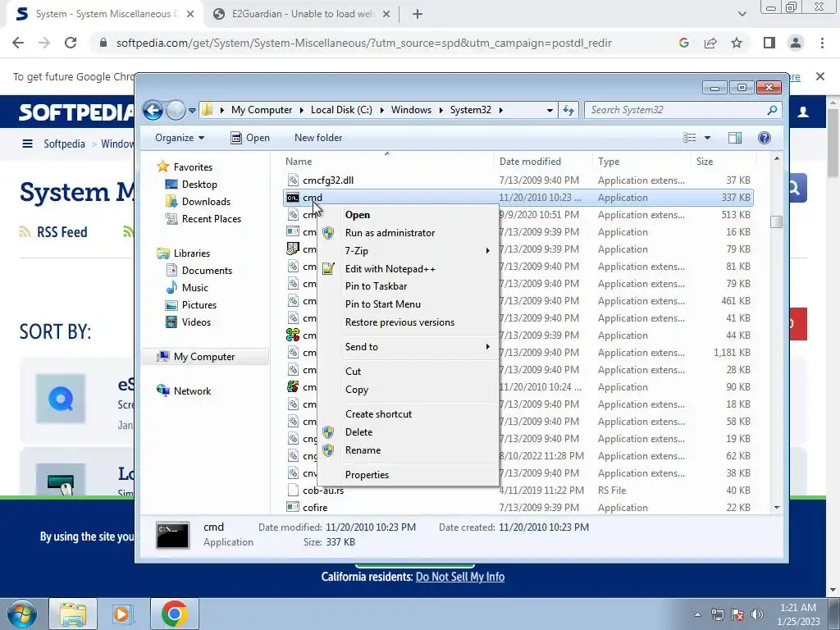Click Delete in the context menu
The width and height of the screenshot is (840, 630).
(359, 432)
